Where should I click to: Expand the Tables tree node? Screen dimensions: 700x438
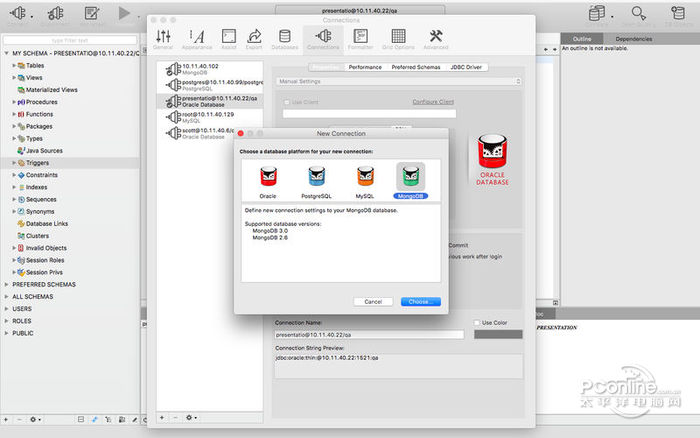(14, 65)
